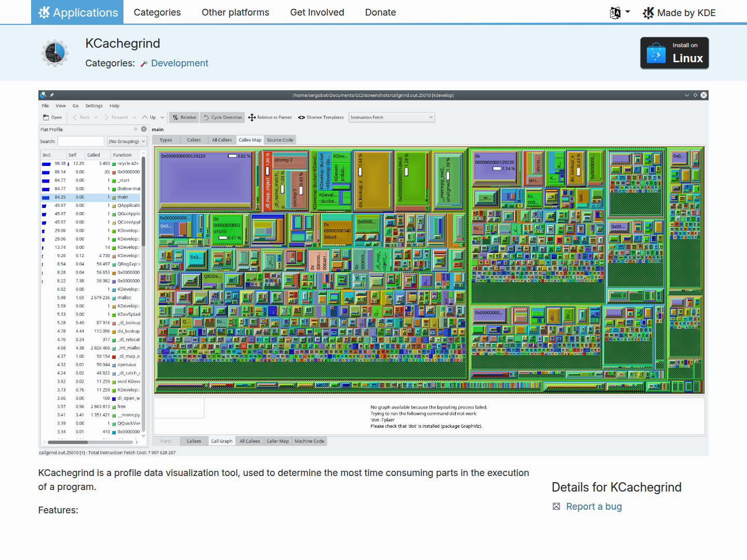Sort by the Called column header
This screenshot has width=747, height=560.
[x=98, y=155]
